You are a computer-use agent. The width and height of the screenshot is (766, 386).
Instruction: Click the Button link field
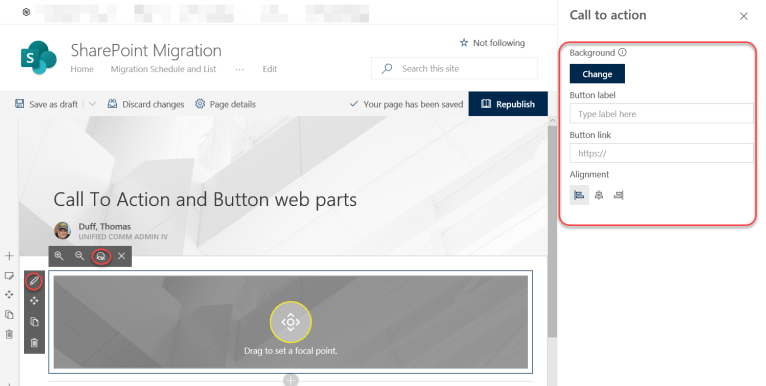(661, 153)
